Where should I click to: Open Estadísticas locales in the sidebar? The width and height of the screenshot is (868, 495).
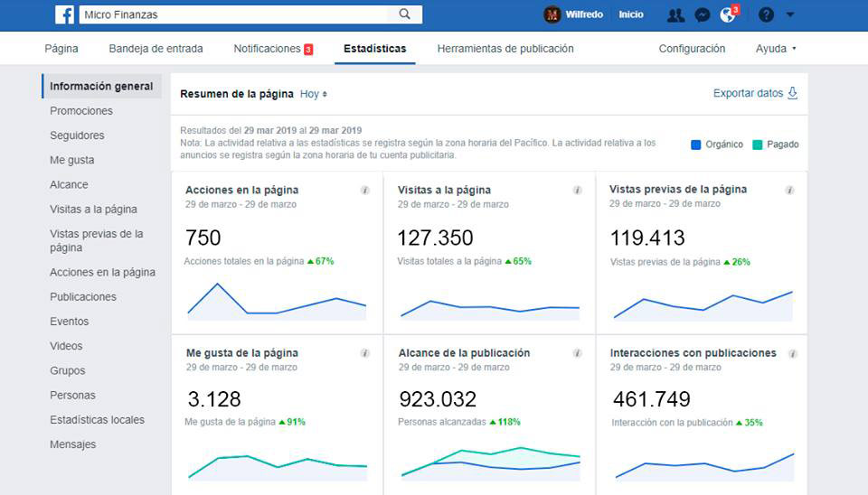point(97,420)
